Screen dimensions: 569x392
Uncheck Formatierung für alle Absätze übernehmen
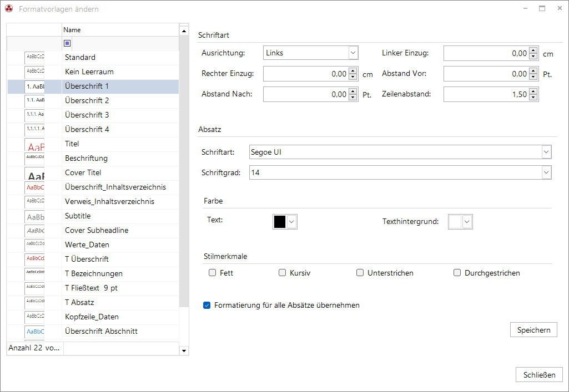[207, 305]
